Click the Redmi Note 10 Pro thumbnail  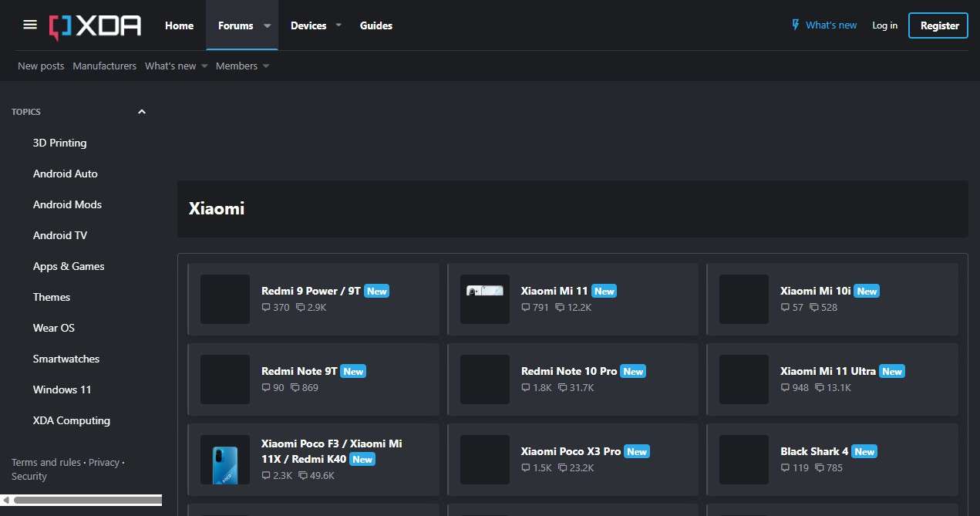tap(485, 379)
